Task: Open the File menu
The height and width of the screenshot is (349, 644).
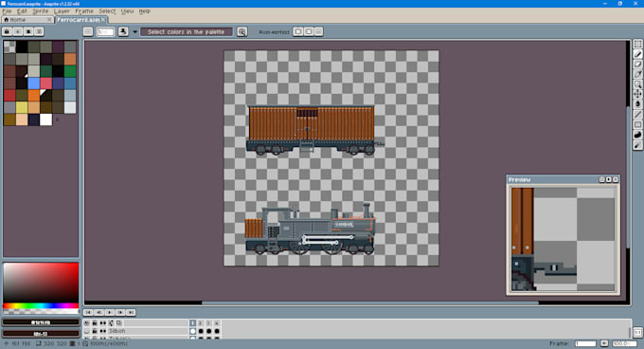Action: click(x=7, y=11)
